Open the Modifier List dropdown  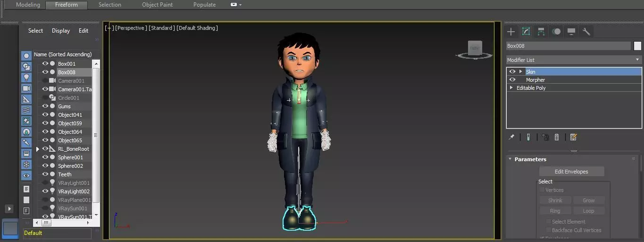point(574,60)
